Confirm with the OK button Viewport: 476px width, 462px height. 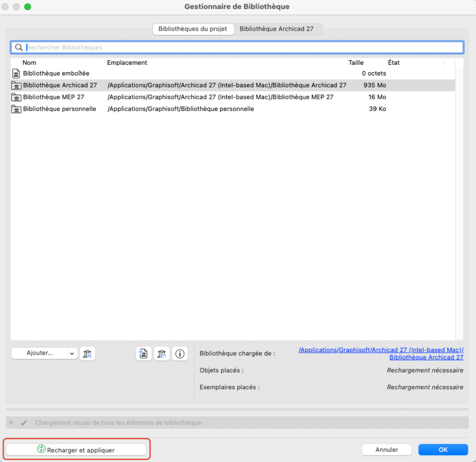[443, 450]
